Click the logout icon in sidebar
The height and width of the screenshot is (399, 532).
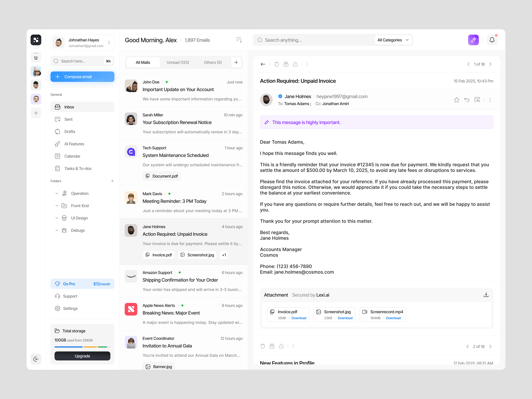[x=36, y=359]
